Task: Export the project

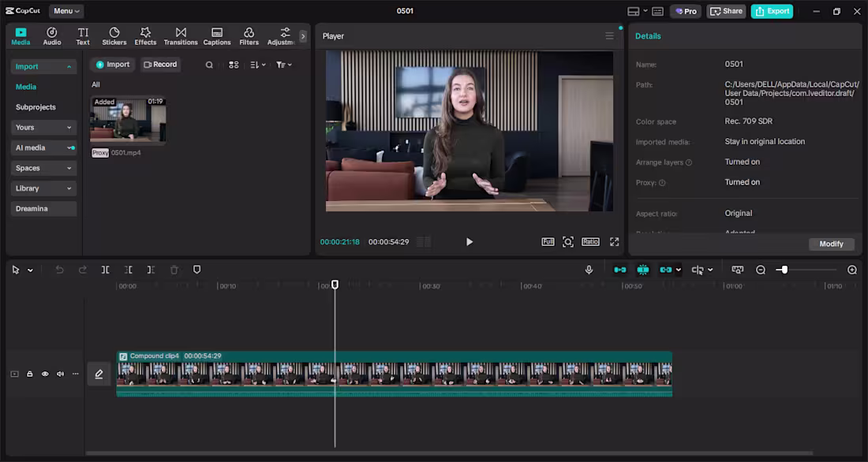Action: (x=772, y=11)
